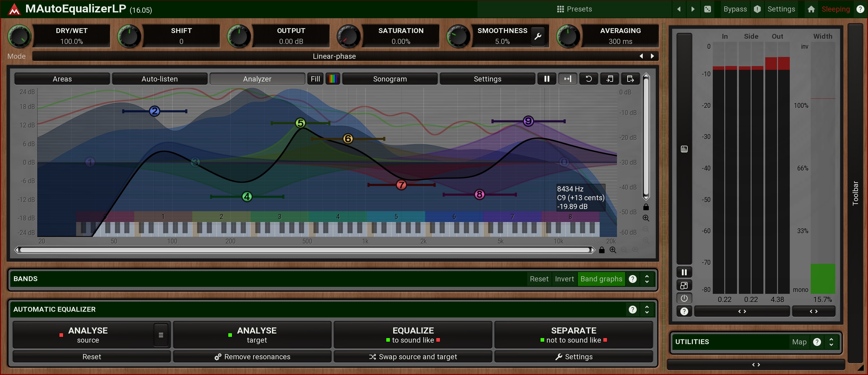The height and width of the screenshot is (375, 868).
Task: Pause the analyzer display
Action: coord(547,79)
